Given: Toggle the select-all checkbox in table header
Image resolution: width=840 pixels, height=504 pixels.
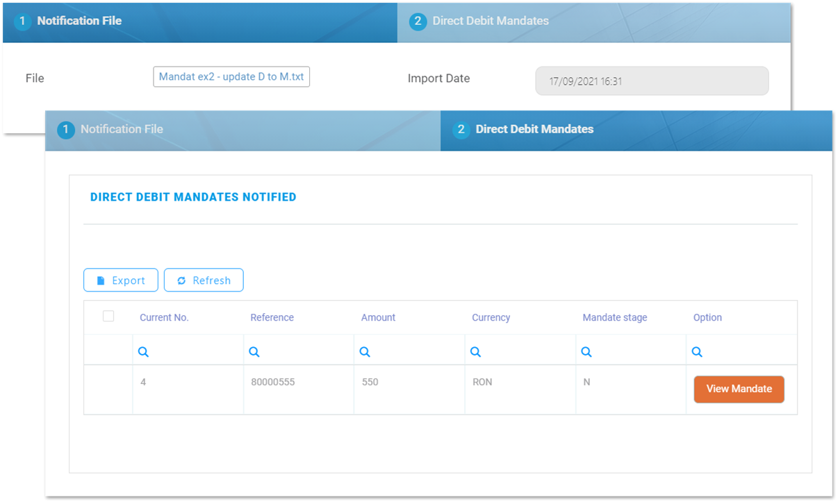Looking at the screenshot, I should tap(108, 316).
